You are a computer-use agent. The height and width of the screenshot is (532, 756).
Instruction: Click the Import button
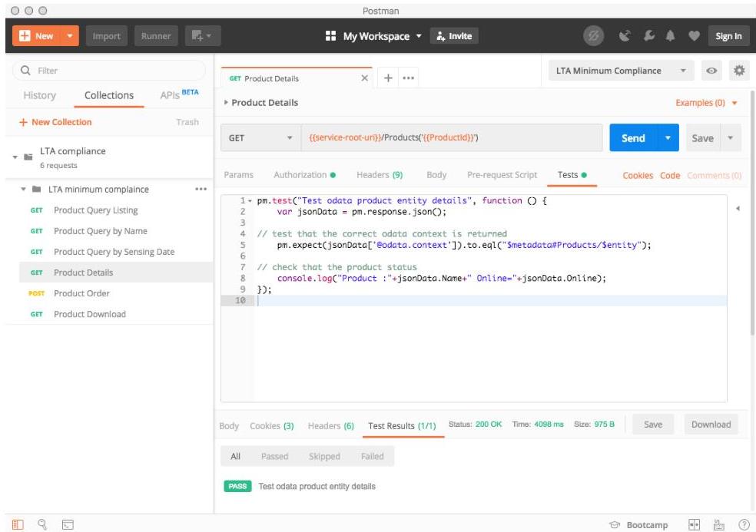coord(107,36)
